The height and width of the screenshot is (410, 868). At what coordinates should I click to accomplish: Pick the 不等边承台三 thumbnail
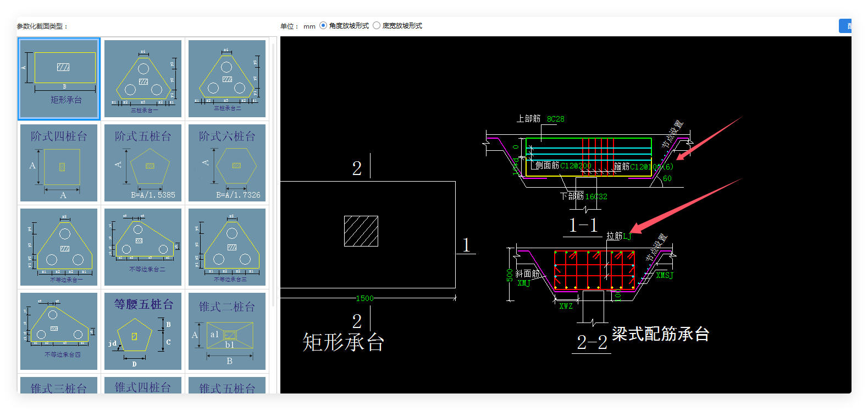pyautogui.click(x=227, y=247)
